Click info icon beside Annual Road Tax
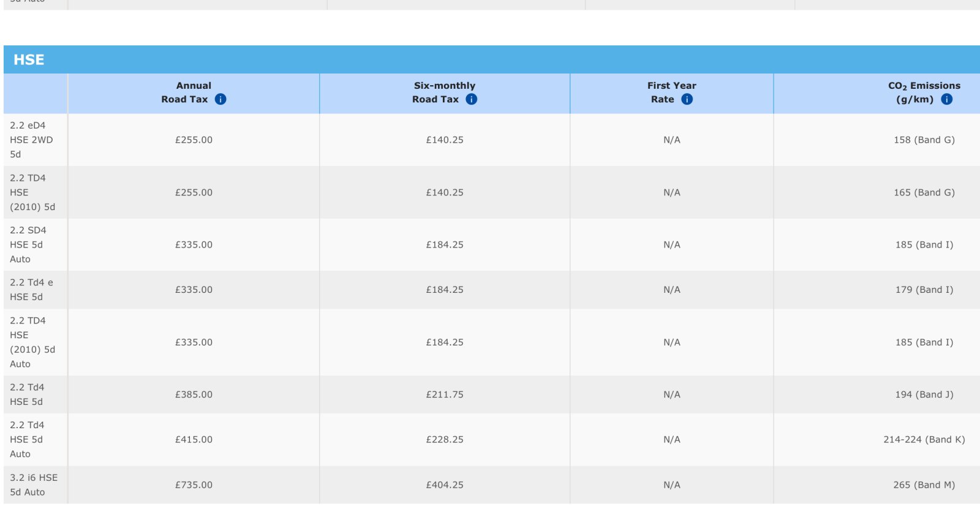Viewport: 980px width, 525px height. click(221, 99)
